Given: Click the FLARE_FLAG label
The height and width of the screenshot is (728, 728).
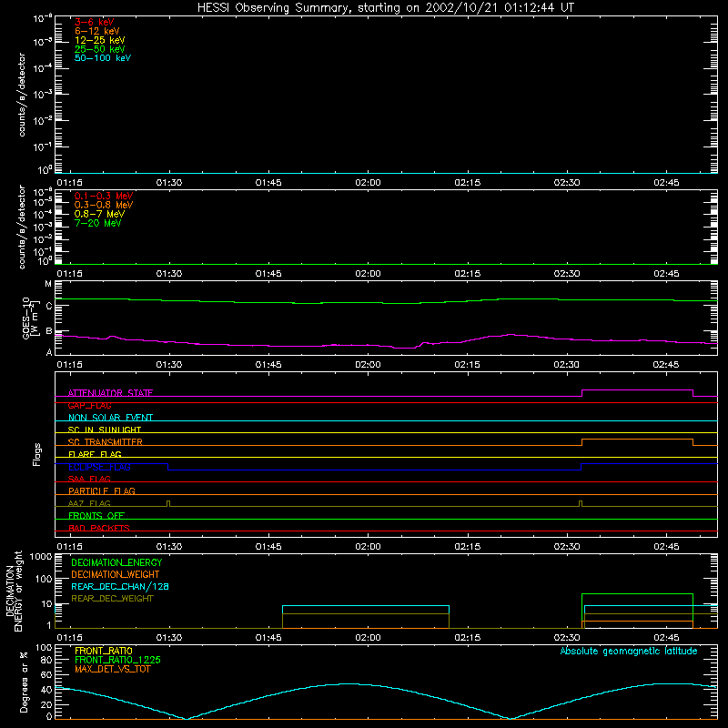Looking at the screenshot, I should 95,454.
